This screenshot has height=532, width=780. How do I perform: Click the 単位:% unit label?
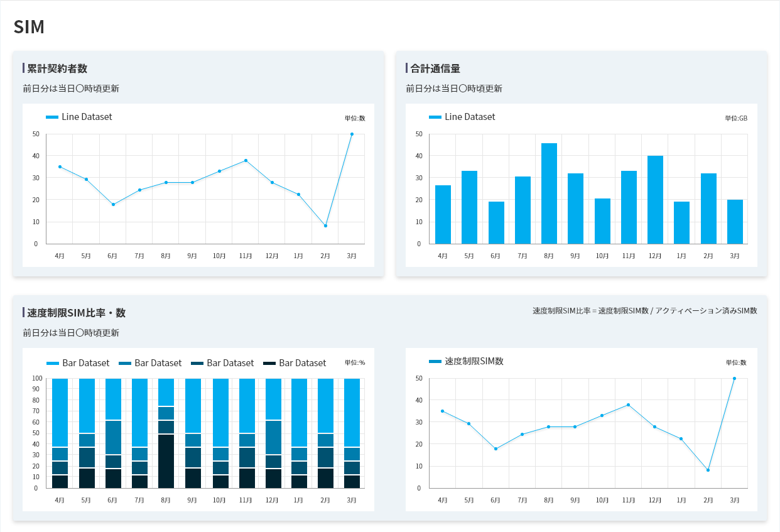pyautogui.click(x=355, y=362)
